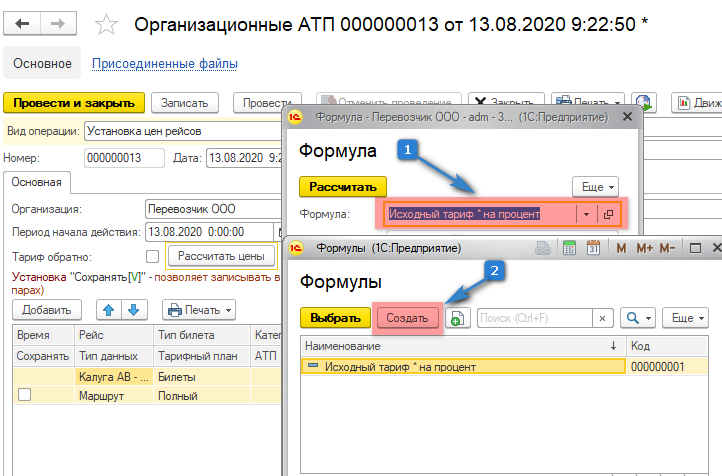Open the calculator icon in Формулы title bar

tap(568, 248)
